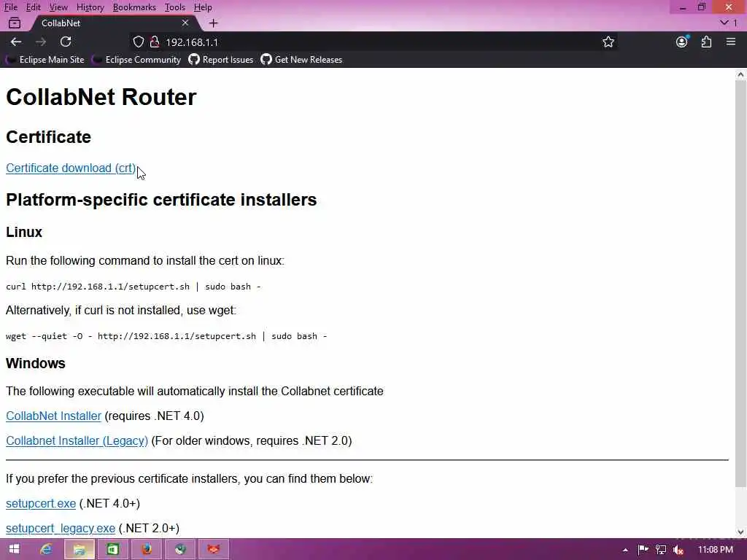Show hidden system tray icons
The height and width of the screenshot is (560, 747).
[625, 550]
